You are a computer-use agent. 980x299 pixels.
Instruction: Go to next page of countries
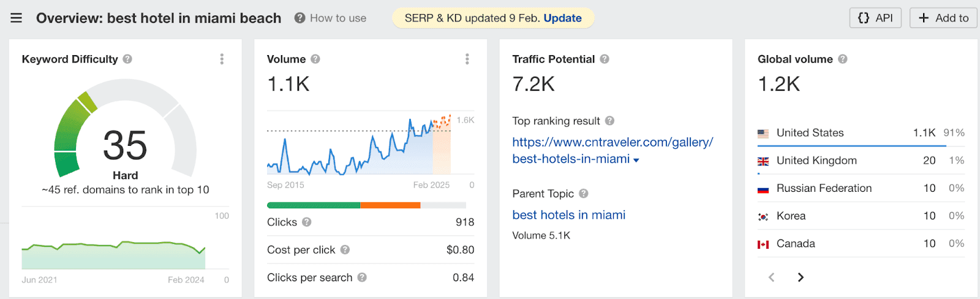(801, 278)
